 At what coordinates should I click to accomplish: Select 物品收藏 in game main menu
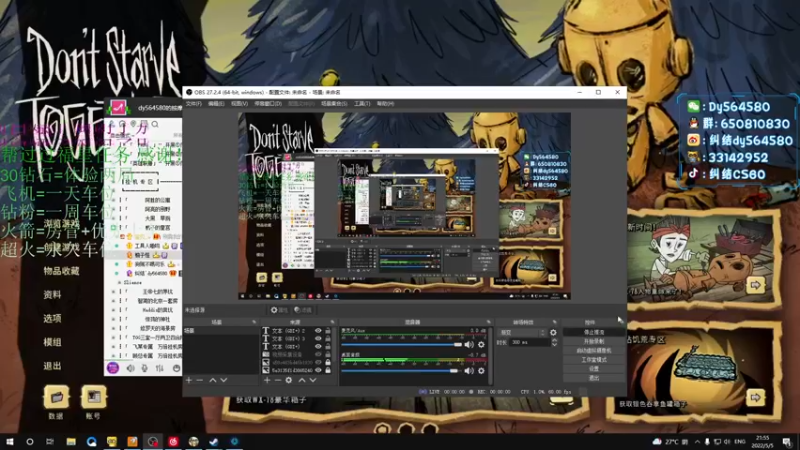tap(61, 271)
